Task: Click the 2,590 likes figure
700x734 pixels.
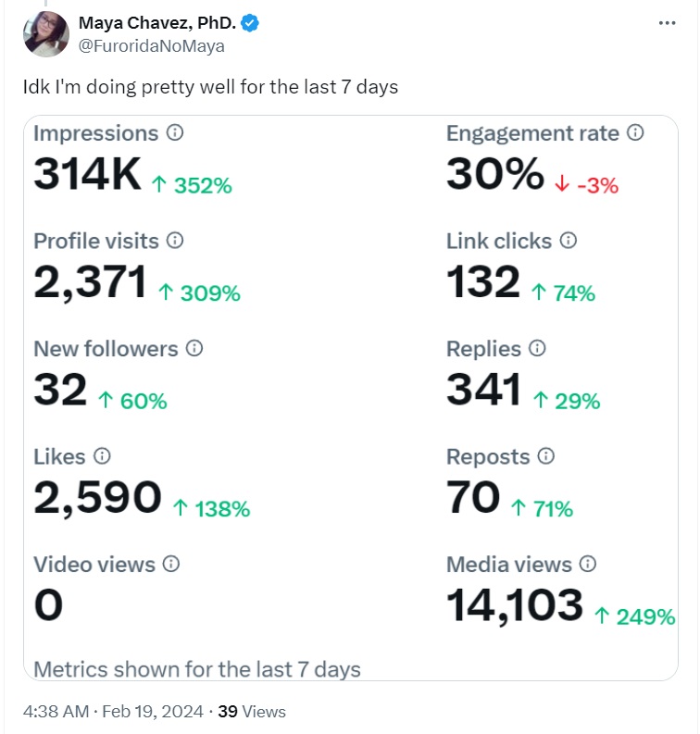Action: [x=97, y=498]
